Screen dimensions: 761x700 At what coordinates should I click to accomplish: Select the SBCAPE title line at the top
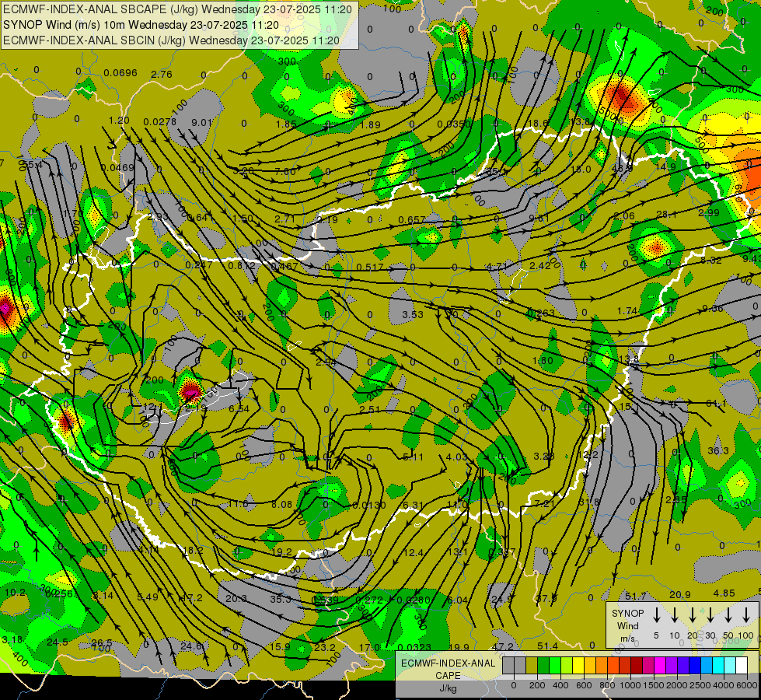[178, 9]
